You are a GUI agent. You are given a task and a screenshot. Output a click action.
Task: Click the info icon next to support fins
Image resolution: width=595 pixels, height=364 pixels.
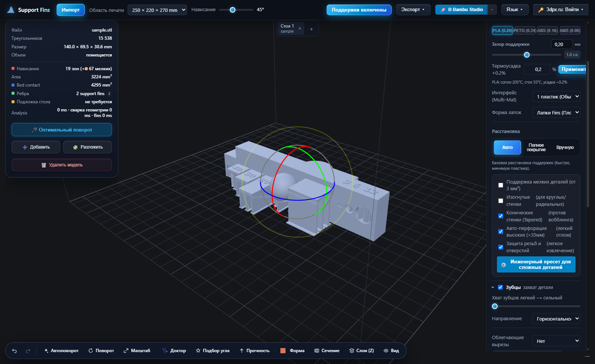coord(109,94)
